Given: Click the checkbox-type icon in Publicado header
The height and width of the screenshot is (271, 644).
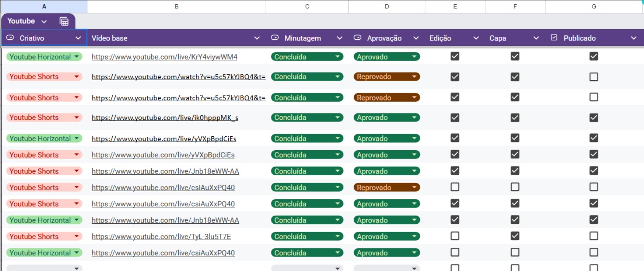Looking at the screenshot, I should click(x=554, y=38).
